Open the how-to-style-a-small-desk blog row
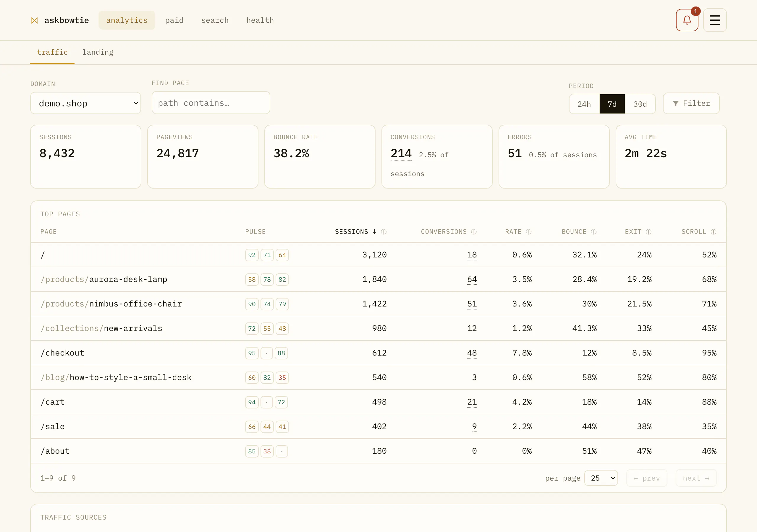Screen dimensions: 757x532 pyautogui.click(x=378, y=377)
